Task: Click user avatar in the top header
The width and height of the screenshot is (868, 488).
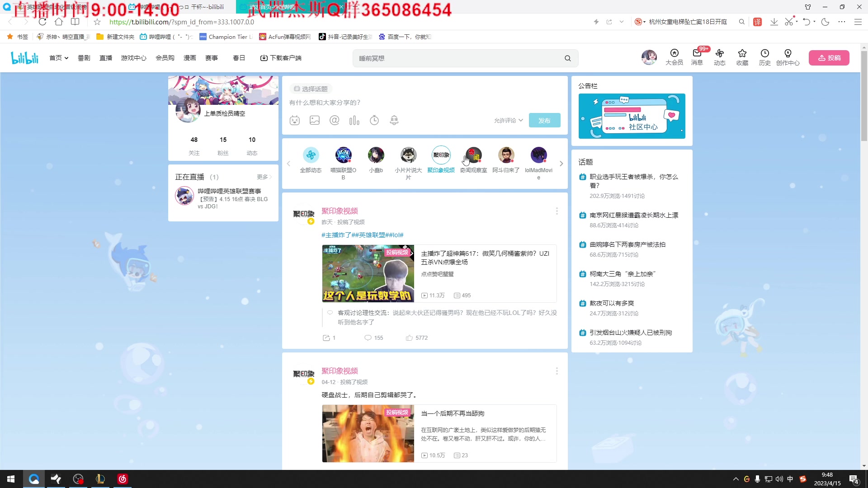Action: (x=649, y=57)
